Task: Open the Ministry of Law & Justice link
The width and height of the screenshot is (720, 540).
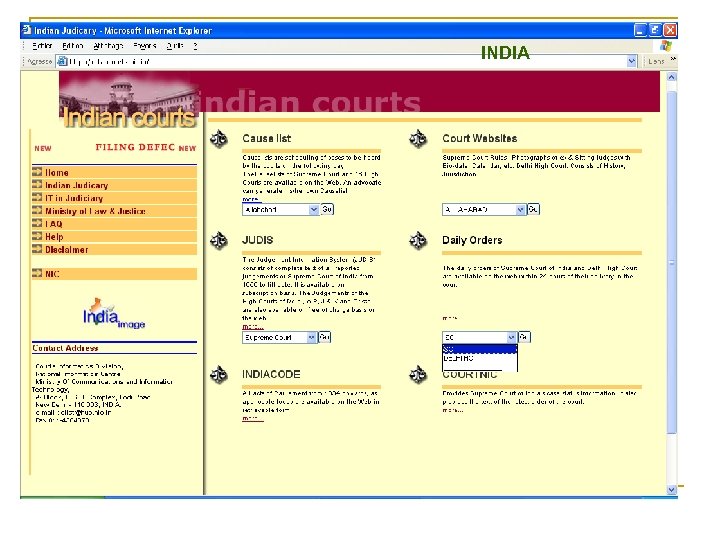Action: pos(95,211)
